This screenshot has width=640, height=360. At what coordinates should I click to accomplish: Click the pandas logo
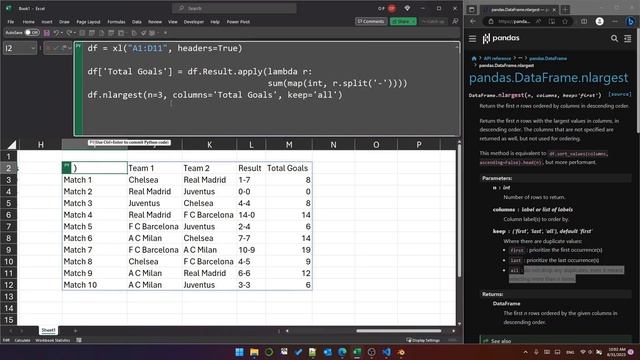click(501, 38)
